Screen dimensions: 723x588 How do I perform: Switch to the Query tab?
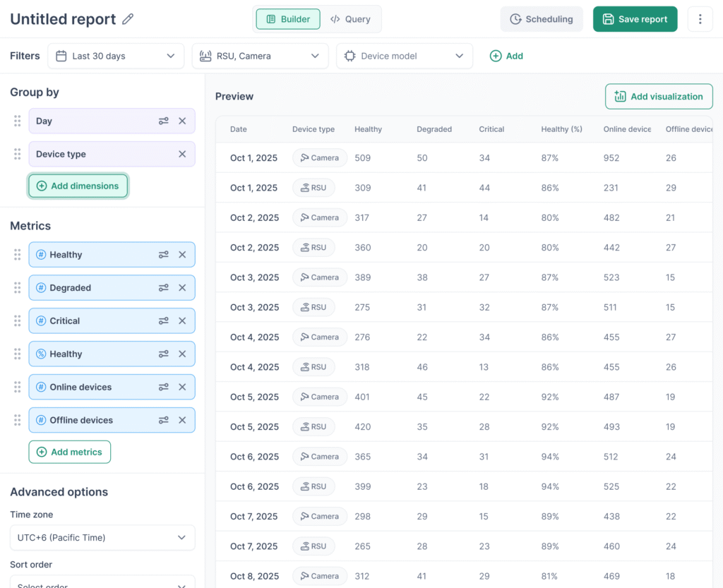click(x=350, y=19)
